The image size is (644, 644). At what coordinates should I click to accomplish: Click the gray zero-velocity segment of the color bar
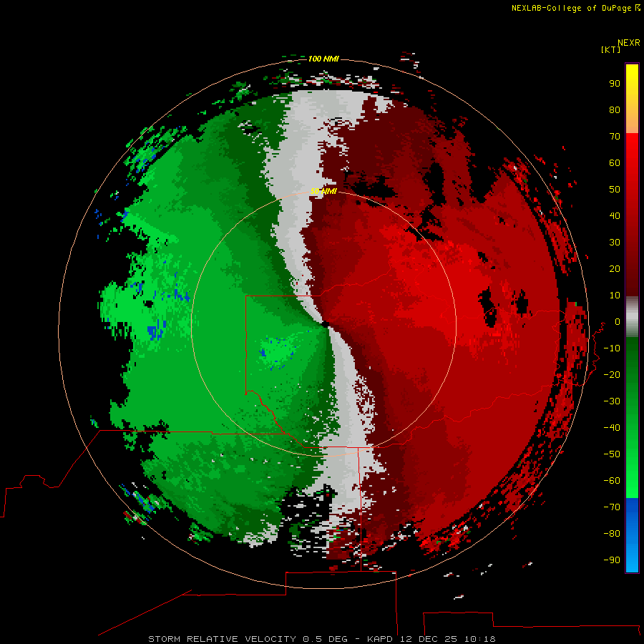coord(632,317)
